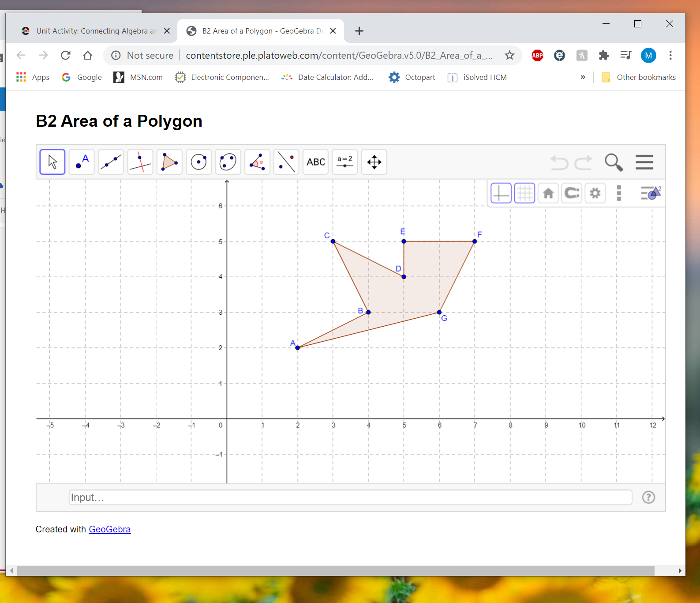The width and height of the screenshot is (700, 603).
Task: Go to browser home page
Action: pyautogui.click(x=88, y=55)
